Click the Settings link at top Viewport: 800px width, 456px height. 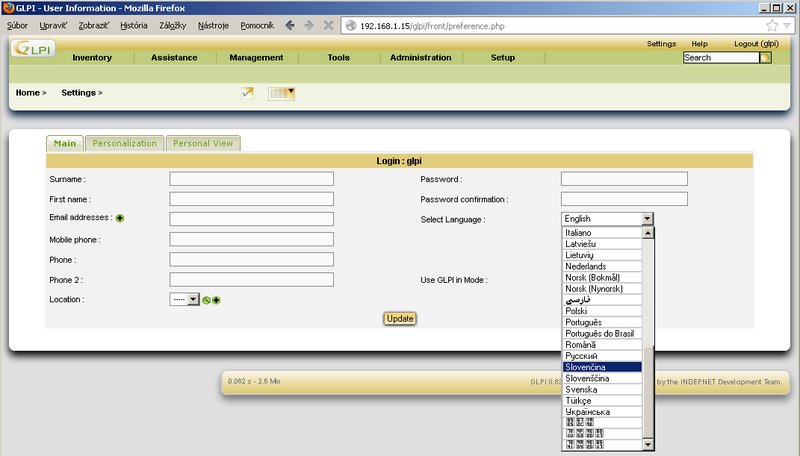coord(661,44)
